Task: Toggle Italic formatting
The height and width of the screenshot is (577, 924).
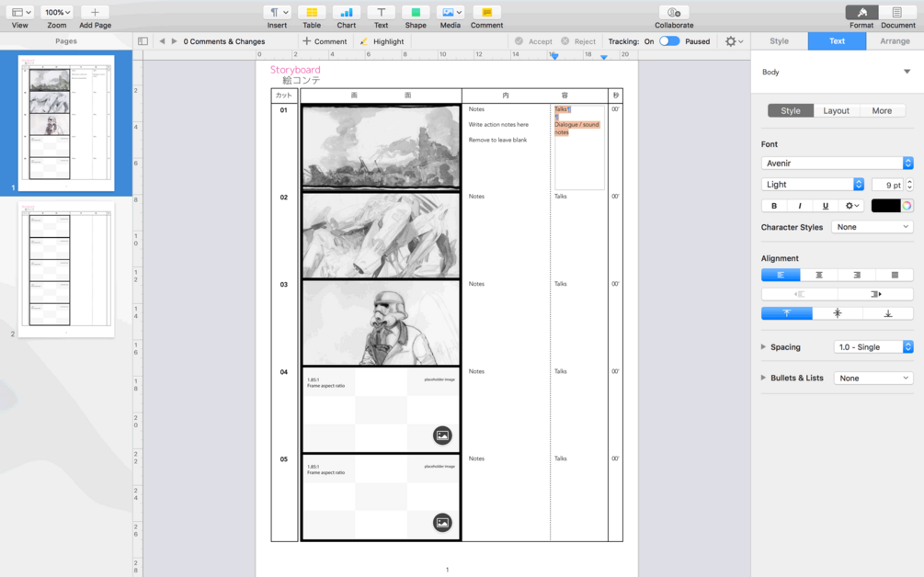Action: pos(800,206)
